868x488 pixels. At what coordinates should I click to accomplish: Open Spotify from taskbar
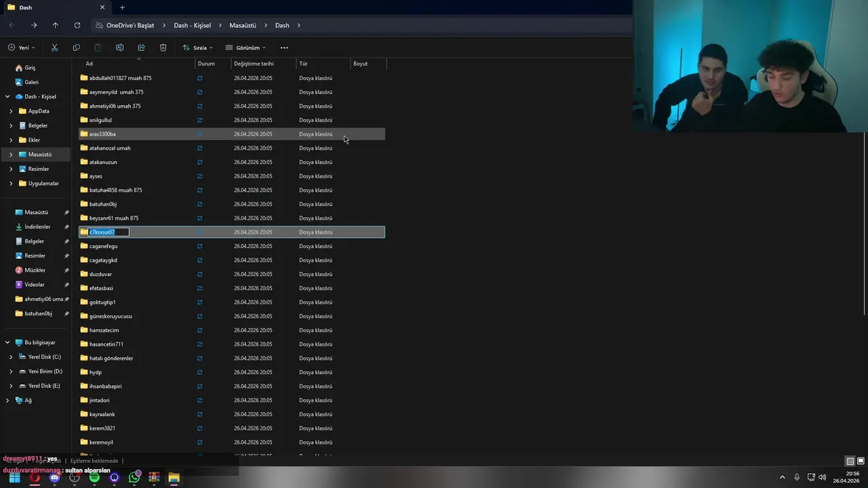(94, 478)
